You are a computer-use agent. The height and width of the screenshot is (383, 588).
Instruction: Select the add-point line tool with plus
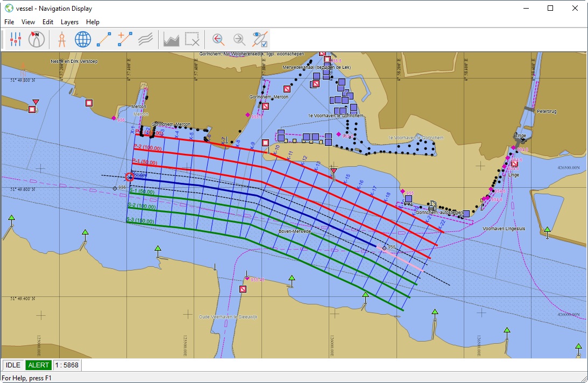click(125, 39)
